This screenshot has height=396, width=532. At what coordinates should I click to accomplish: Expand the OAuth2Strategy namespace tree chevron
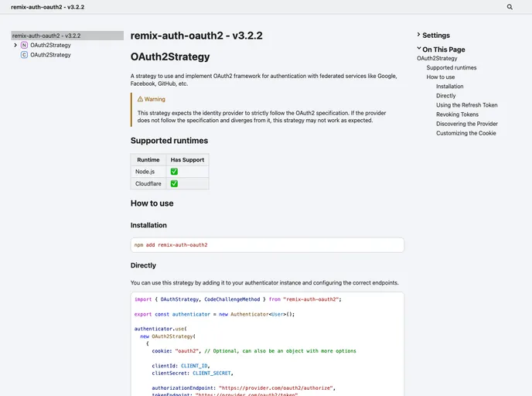[15, 46]
